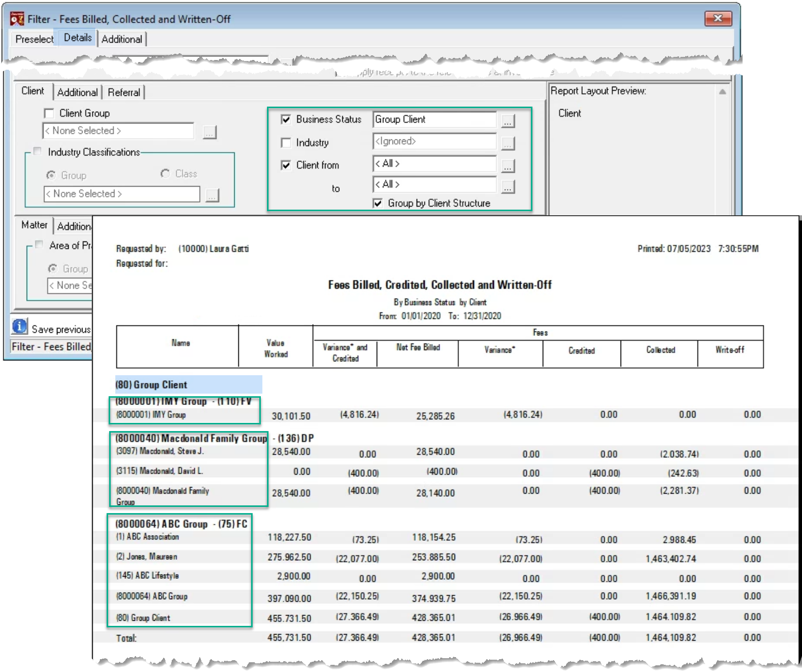Viewport: 802px width, 672px height.
Task: Uncheck the Business Status checkbox
Action: pyautogui.click(x=286, y=119)
